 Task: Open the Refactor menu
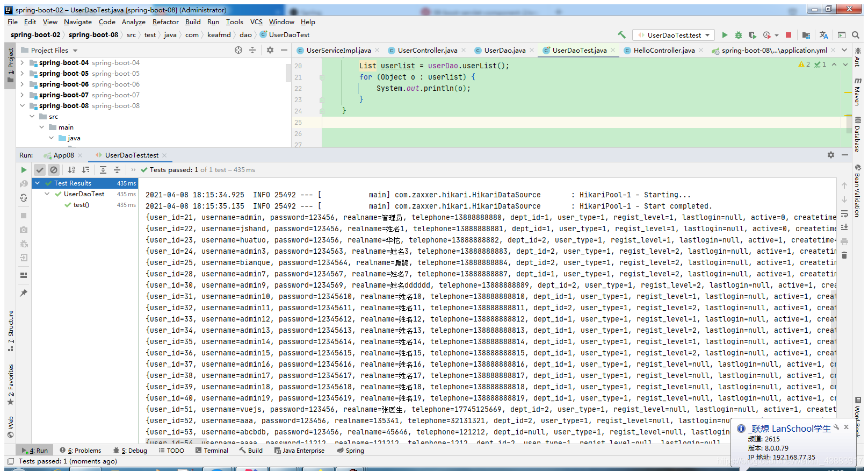point(165,22)
